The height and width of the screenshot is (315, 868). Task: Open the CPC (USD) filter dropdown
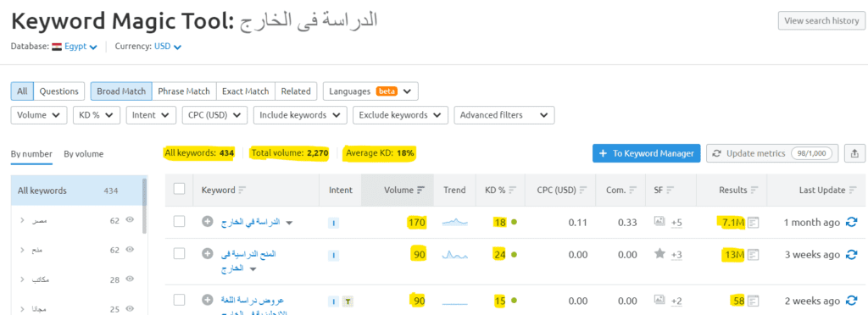click(x=214, y=115)
